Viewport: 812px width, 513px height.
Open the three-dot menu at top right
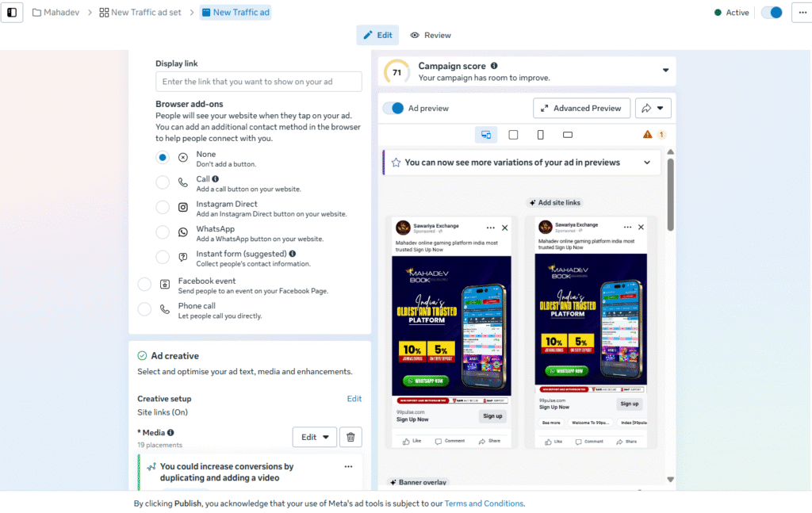coord(802,13)
